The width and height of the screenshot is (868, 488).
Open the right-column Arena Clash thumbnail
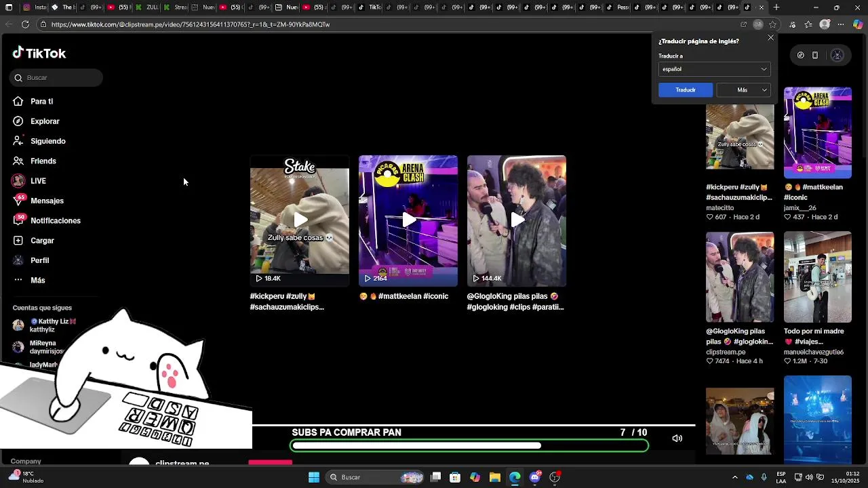point(818,133)
